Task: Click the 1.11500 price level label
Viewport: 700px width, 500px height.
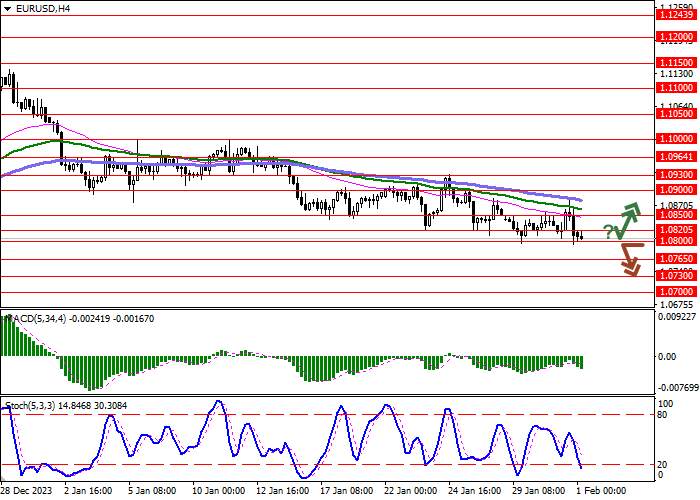Action: 677,63
